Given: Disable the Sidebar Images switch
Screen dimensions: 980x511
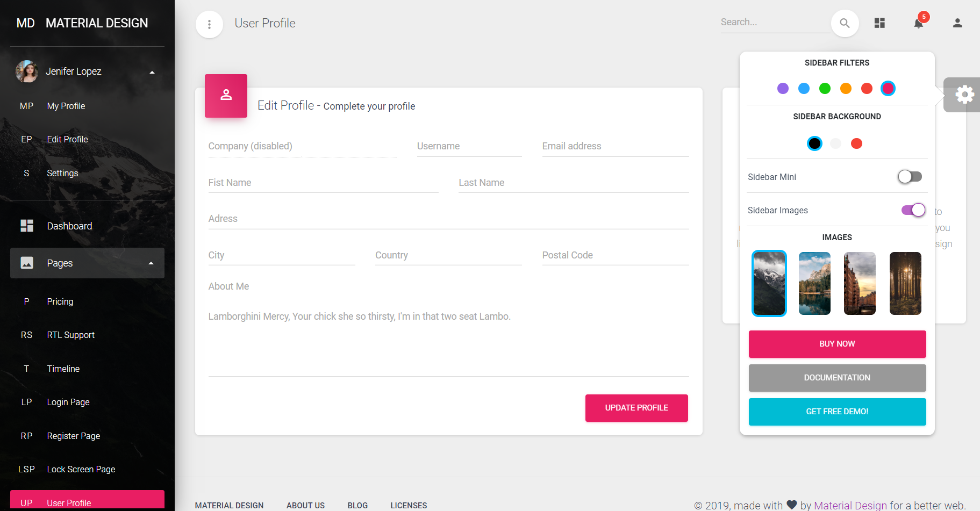Looking at the screenshot, I should 913,210.
